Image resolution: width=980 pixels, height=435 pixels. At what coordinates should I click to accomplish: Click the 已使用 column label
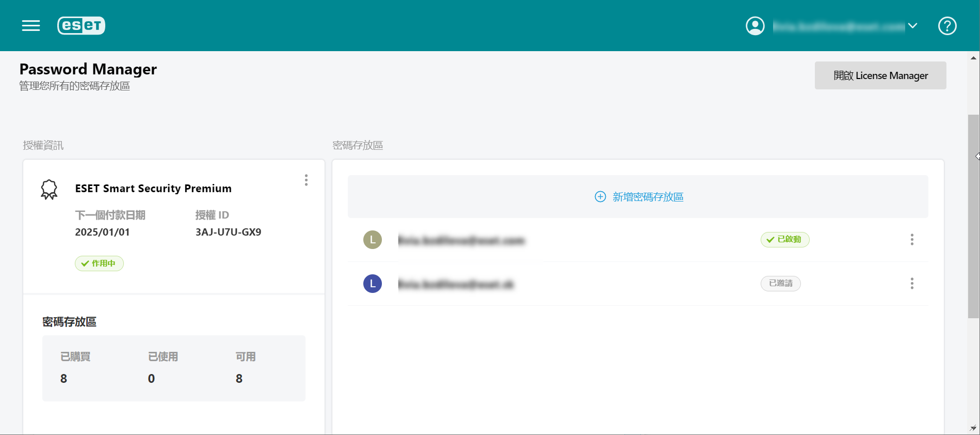click(163, 357)
